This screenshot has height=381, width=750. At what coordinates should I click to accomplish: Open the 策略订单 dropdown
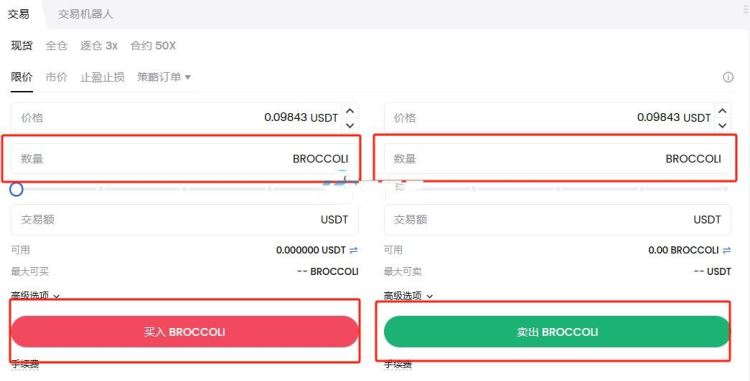click(x=164, y=77)
